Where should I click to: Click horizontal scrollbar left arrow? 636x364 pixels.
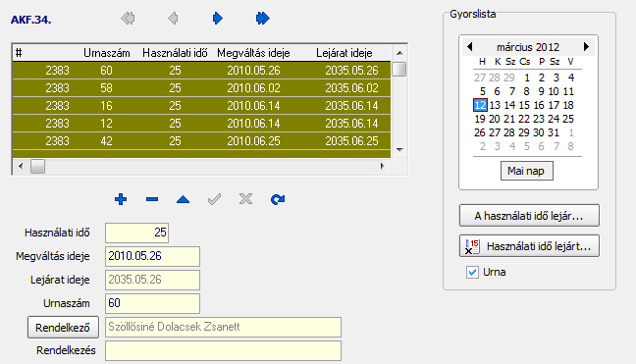[x=21, y=166]
